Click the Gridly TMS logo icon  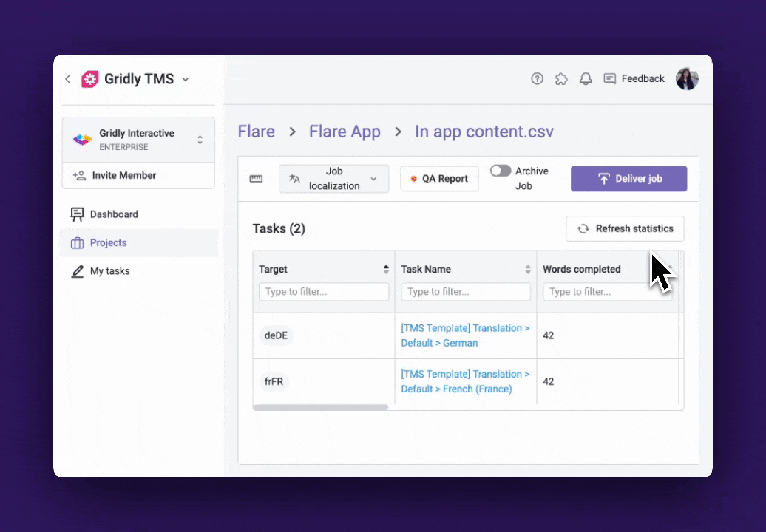coord(90,79)
